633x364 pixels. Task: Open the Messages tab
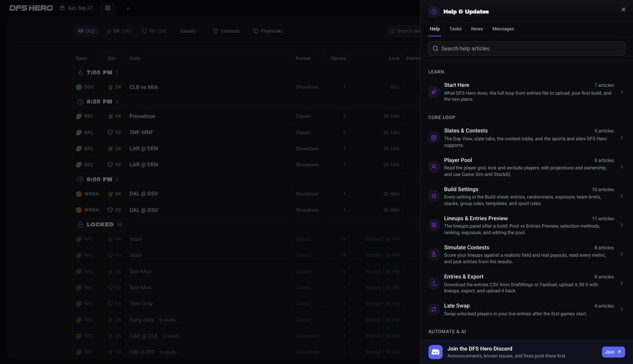(x=503, y=29)
